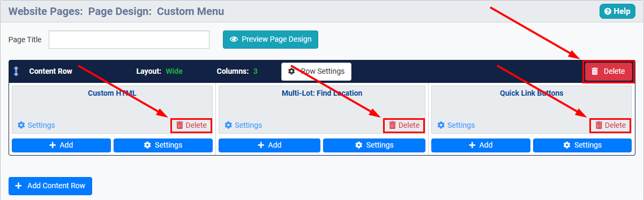
Task: Open first column's blue Settings button
Action: (163, 145)
